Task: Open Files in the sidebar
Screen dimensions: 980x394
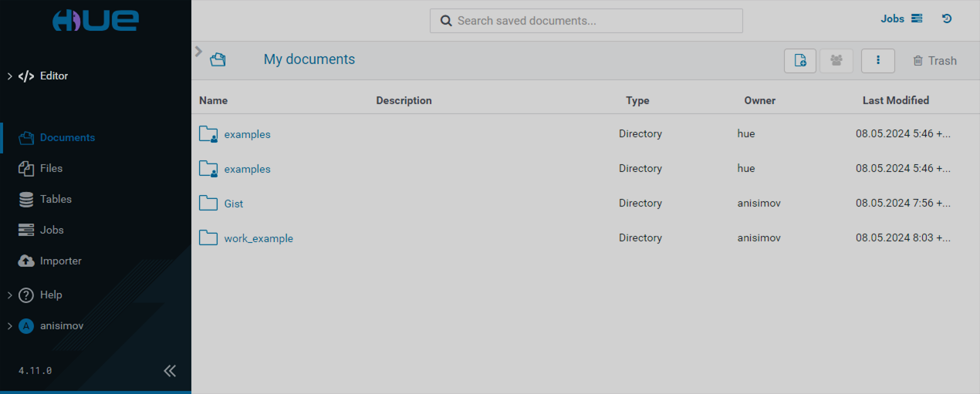Action: [52, 168]
